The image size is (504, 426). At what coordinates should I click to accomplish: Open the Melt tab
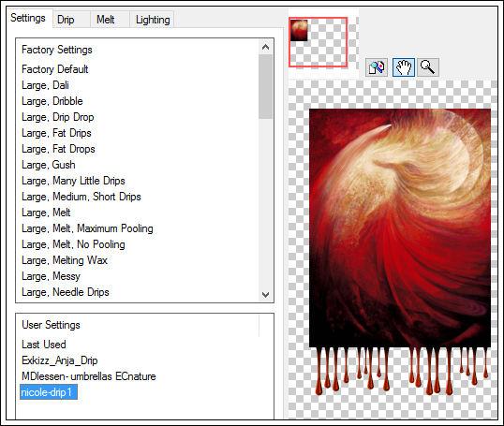point(106,20)
